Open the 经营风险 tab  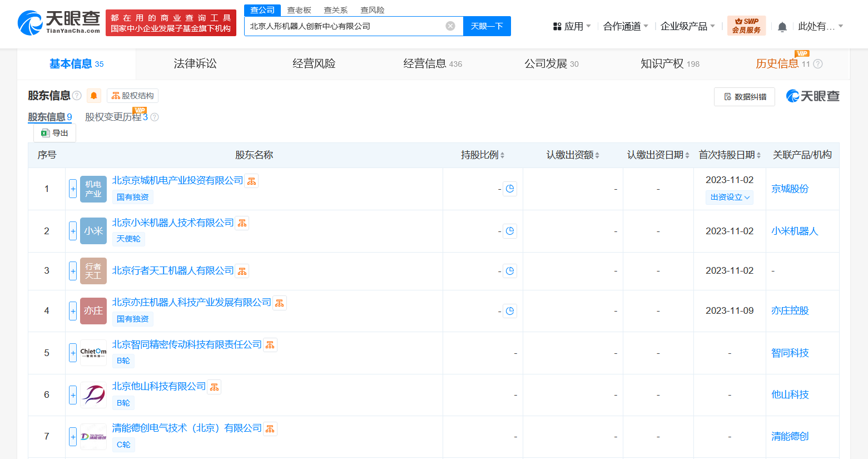tap(314, 64)
